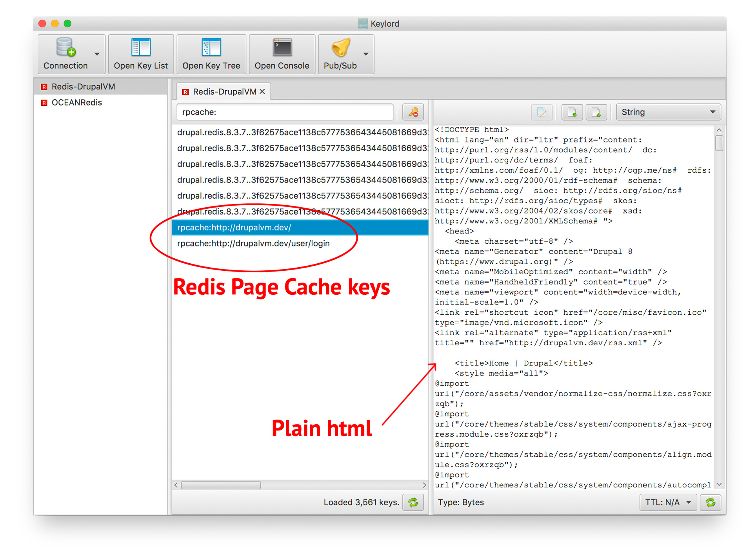Image resolution: width=756 pixels, height=558 pixels.
Task: Select the first drupal.redis.8.3.7 key row
Action: point(300,133)
